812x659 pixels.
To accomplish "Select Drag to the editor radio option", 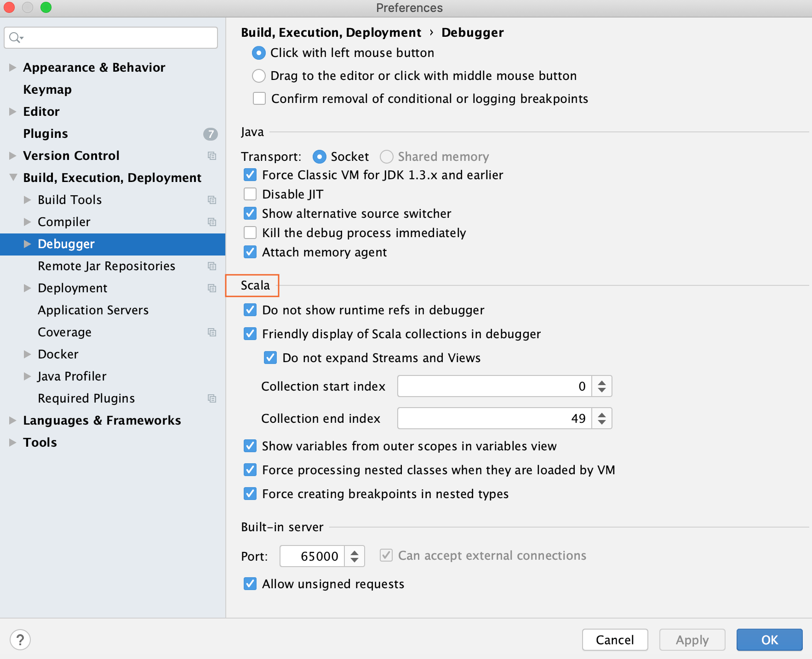I will coord(259,76).
